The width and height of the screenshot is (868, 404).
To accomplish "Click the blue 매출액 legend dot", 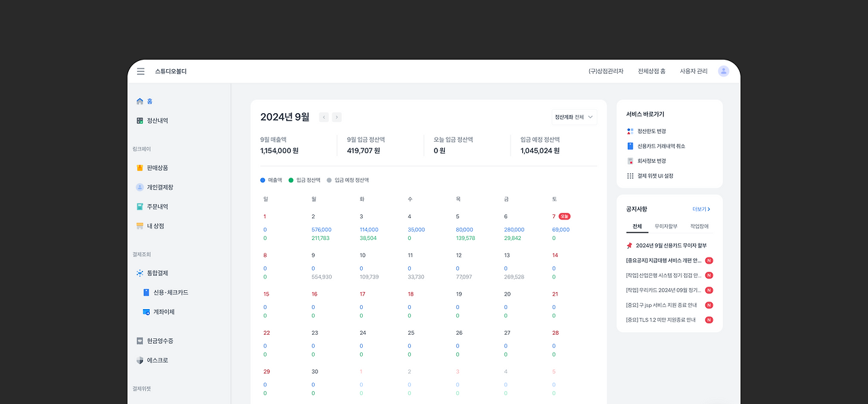I will click(x=263, y=180).
